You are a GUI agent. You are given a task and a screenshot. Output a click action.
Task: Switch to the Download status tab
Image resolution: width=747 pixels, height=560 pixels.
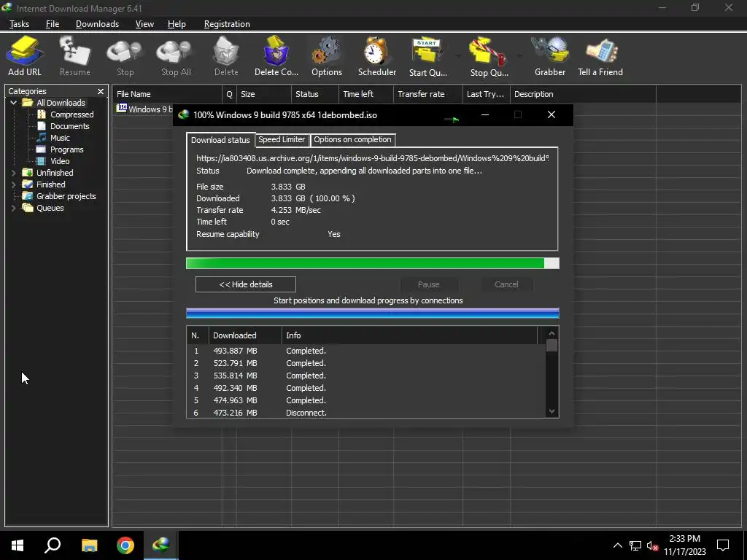click(220, 140)
